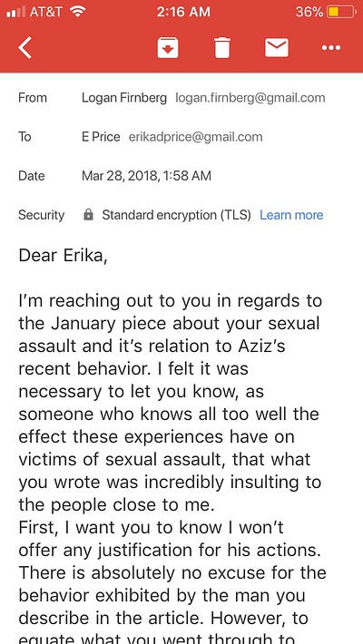The image size is (363, 644).
Task: Mark message unread with the envelope icon
Action: (276, 48)
